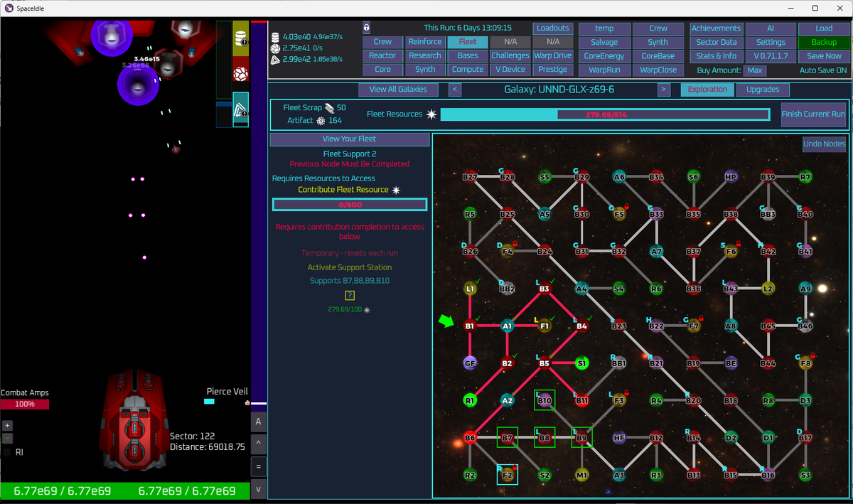The width and height of the screenshot is (853, 504).
Task: Open the Sector Data panel
Action: click(x=716, y=42)
